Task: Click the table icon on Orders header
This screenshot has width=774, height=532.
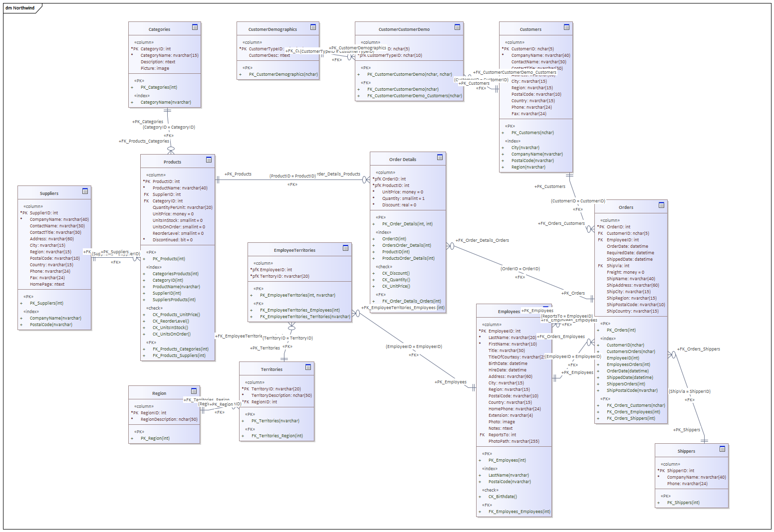Action: tap(662, 205)
